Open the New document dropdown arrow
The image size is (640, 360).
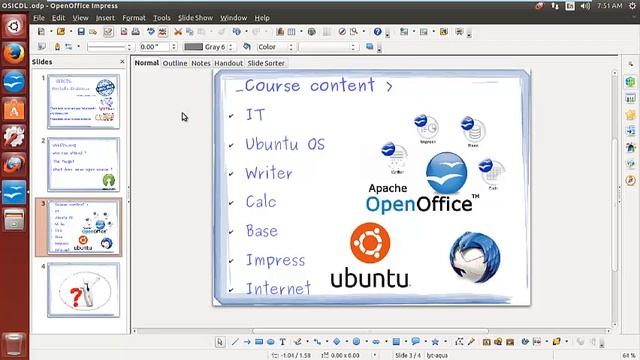tap(51, 31)
